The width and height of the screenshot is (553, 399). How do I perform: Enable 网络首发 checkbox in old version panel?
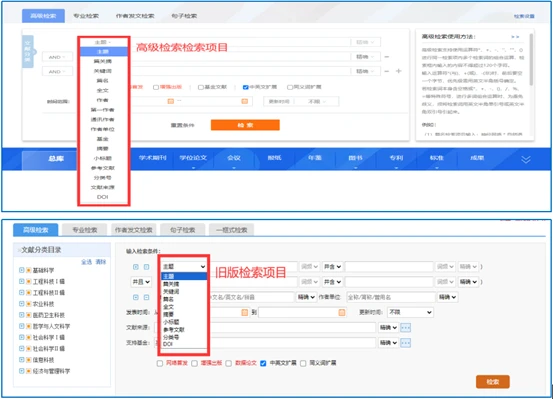pos(160,363)
